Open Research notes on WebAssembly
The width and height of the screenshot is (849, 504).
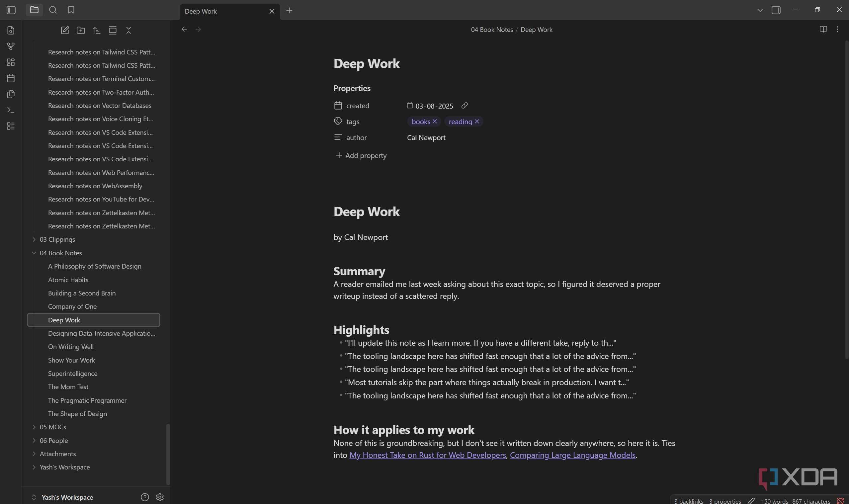coord(94,186)
